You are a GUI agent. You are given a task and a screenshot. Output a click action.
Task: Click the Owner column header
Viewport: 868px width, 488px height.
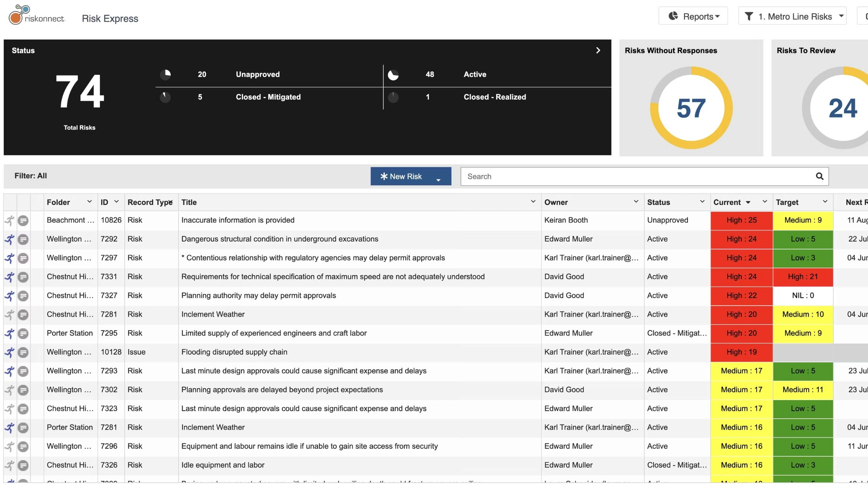(x=556, y=202)
